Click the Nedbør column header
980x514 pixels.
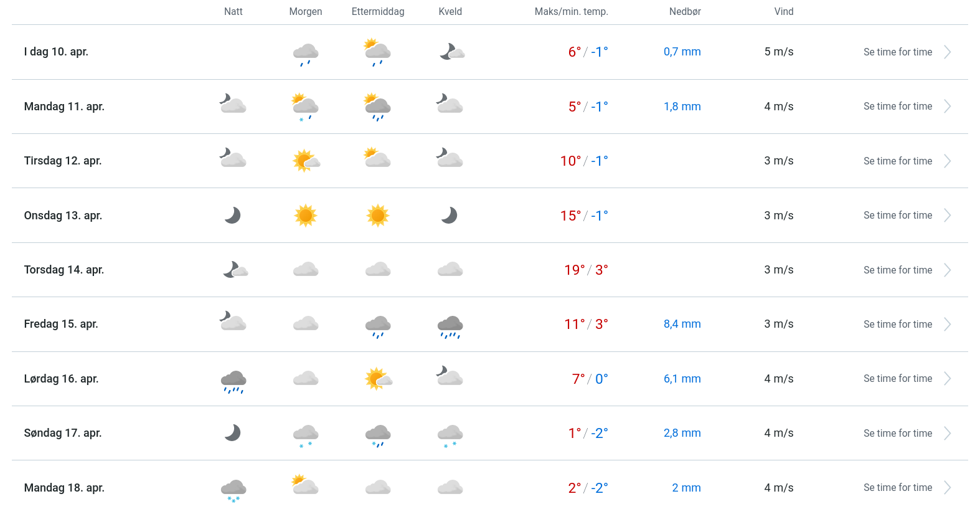[685, 12]
